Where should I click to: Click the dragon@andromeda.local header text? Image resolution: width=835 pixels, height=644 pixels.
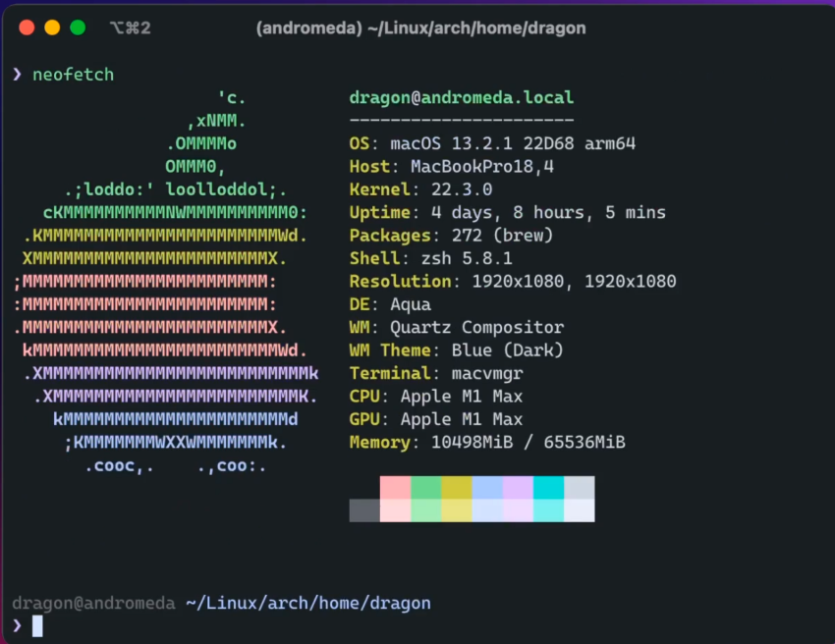coord(461,98)
